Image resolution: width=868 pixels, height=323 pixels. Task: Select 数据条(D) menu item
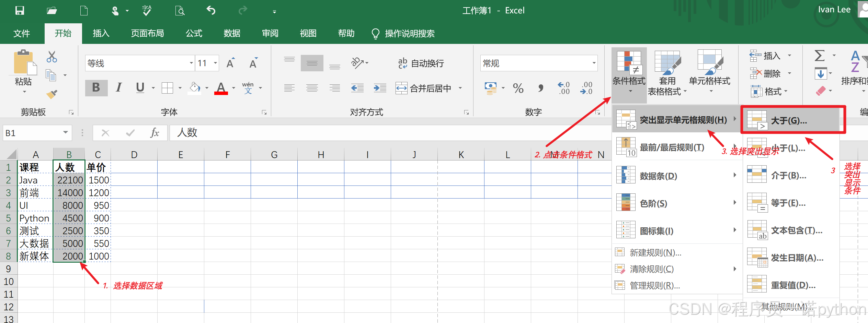[x=677, y=176]
